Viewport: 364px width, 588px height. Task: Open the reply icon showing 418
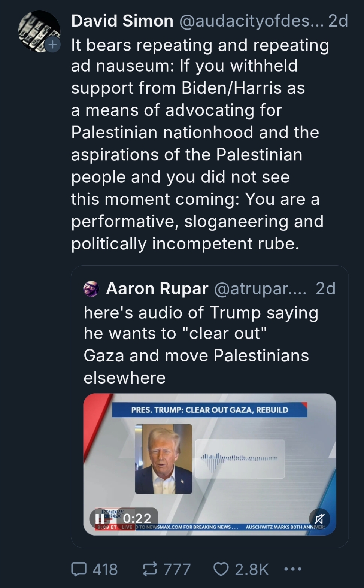click(79, 569)
